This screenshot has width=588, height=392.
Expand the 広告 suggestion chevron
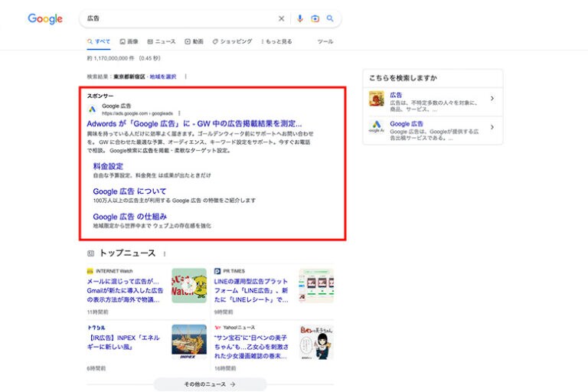[492, 98]
